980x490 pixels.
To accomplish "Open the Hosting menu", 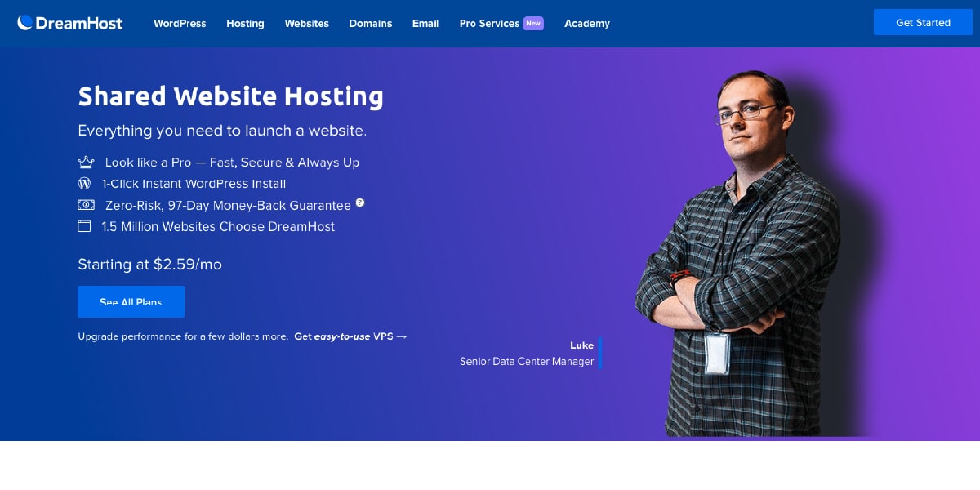I will coord(245,24).
